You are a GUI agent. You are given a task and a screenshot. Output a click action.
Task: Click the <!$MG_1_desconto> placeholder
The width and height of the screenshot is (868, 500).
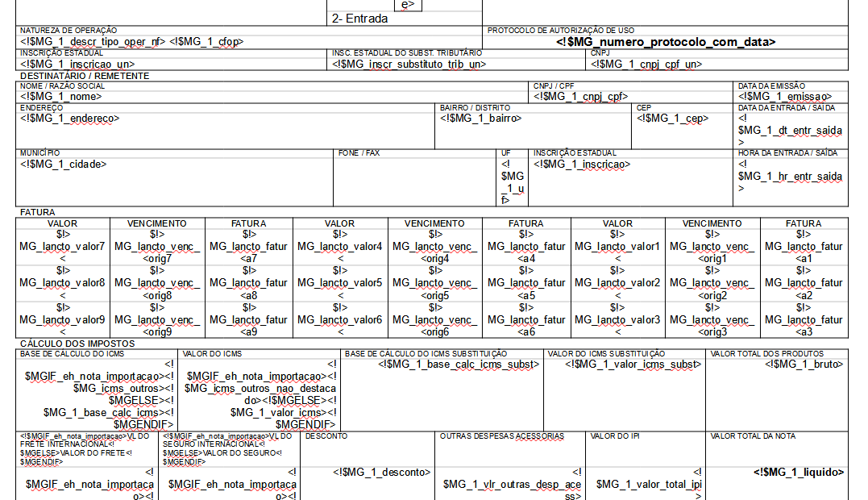tap(382, 473)
